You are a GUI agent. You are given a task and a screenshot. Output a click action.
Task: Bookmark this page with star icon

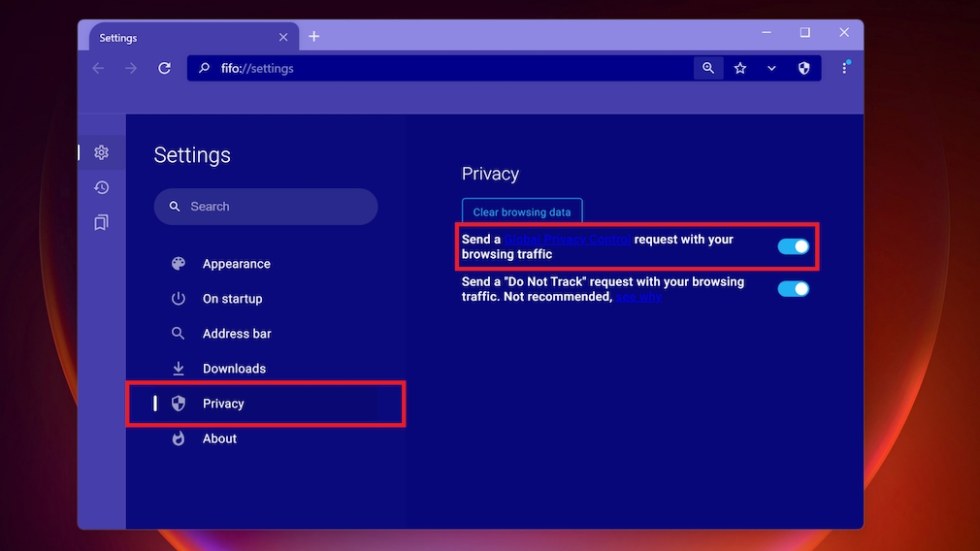pos(740,68)
